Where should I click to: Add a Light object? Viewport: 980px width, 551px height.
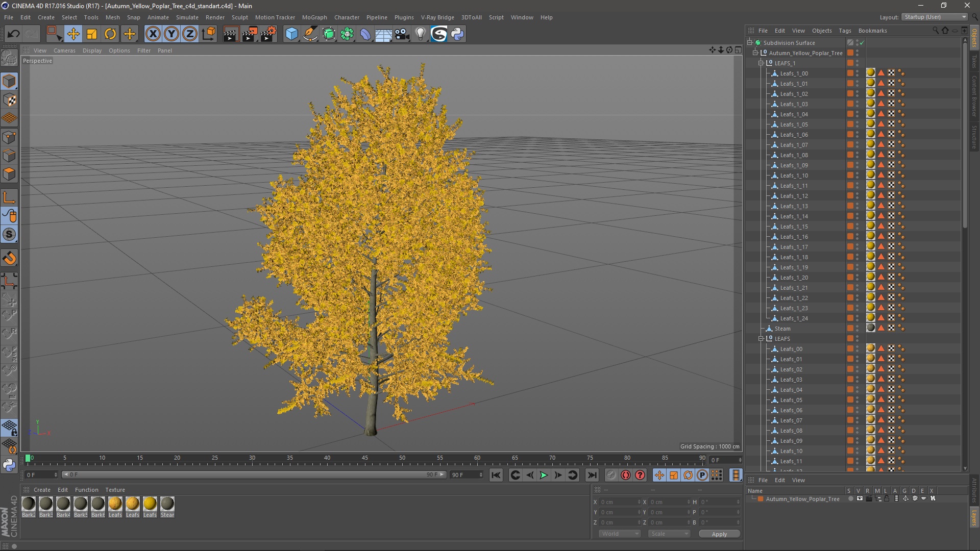pyautogui.click(x=420, y=34)
